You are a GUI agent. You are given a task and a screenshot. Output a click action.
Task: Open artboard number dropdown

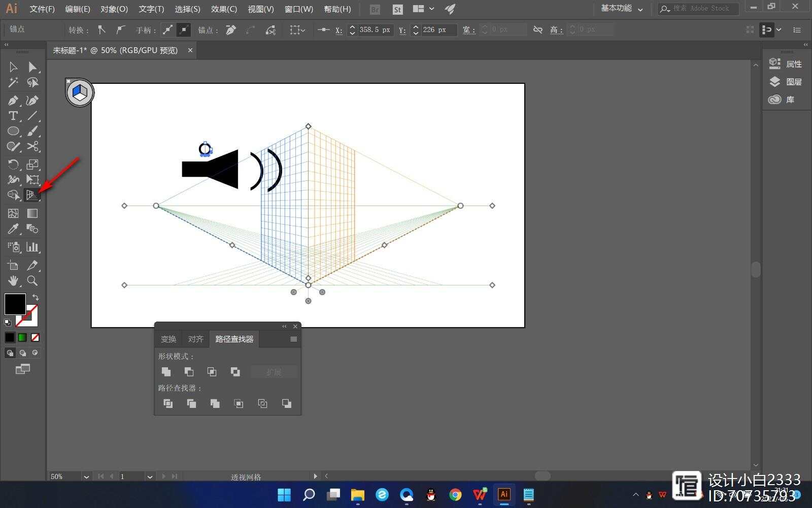coord(150,477)
